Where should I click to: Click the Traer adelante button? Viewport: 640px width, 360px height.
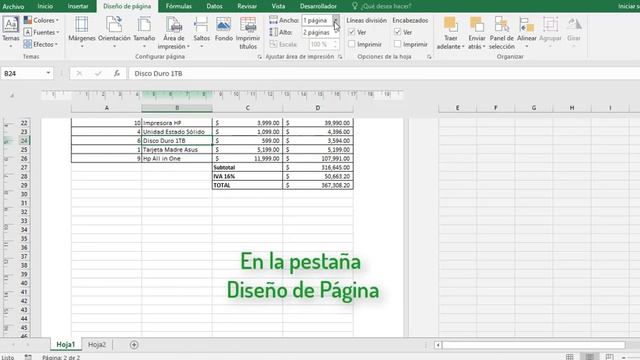(451, 33)
